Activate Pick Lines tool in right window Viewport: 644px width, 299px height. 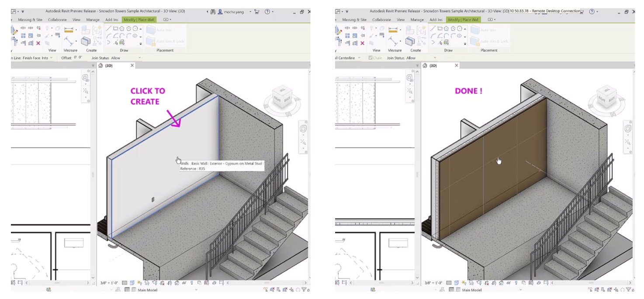(440, 42)
